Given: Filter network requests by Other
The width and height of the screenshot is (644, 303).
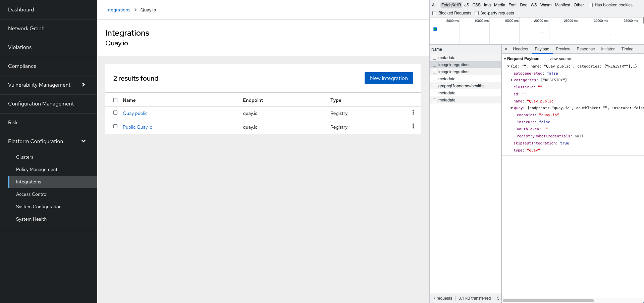Looking at the screenshot, I should tap(579, 5).
